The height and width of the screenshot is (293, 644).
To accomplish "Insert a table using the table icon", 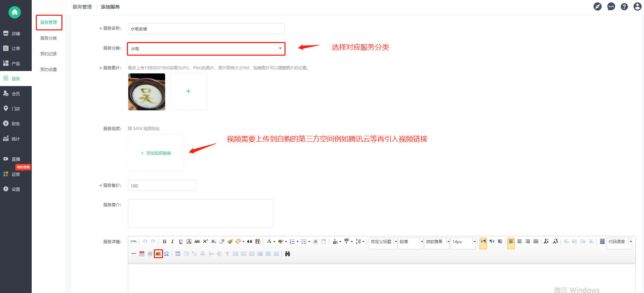I will coord(178,254).
